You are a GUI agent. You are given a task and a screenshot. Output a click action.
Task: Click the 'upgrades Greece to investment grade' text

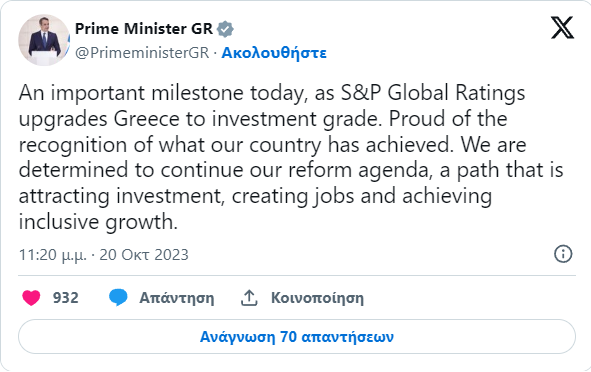pos(198,119)
